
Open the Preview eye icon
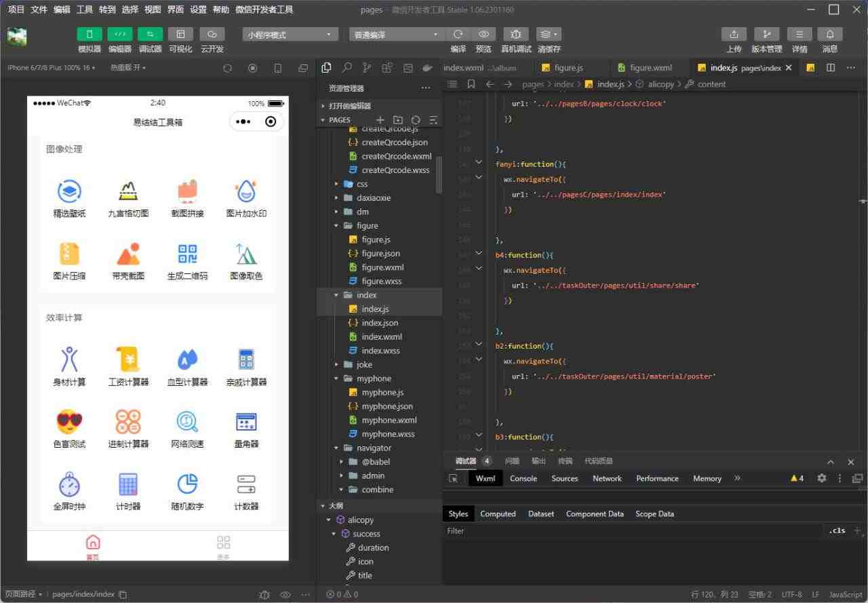pos(484,35)
